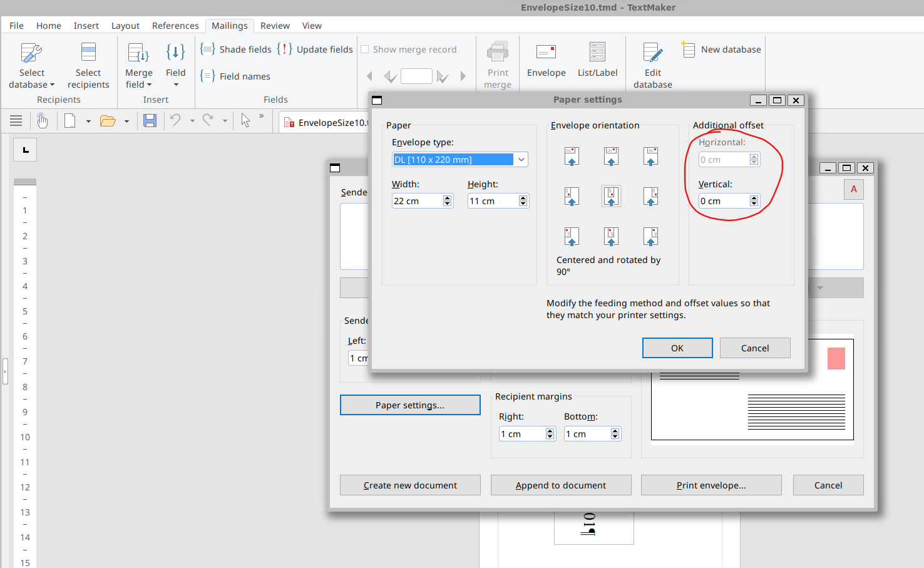Click the Print envelope button
This screenshot has width=924, height=568.
(711, 485)
